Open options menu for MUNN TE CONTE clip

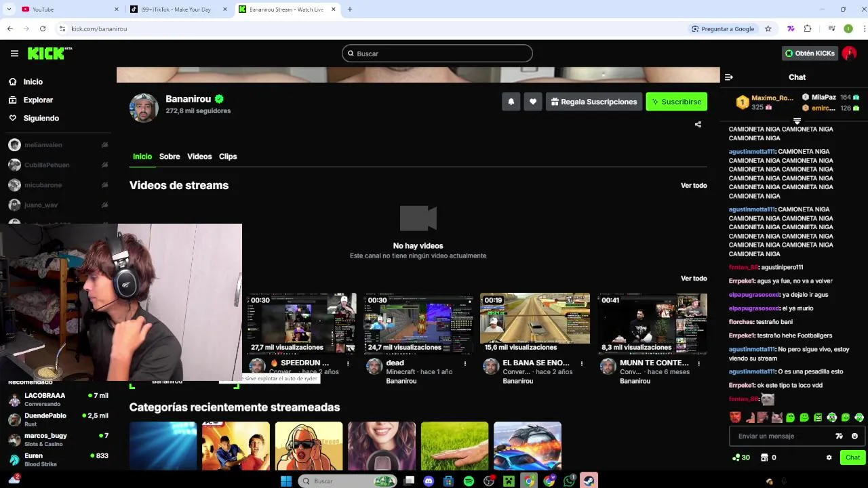point(698,363)
